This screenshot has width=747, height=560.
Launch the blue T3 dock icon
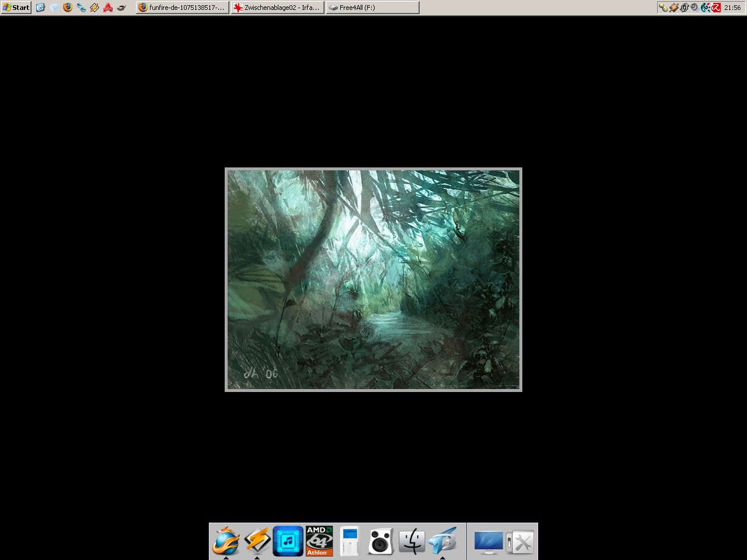pyautogui.click(x=443, y=541)
